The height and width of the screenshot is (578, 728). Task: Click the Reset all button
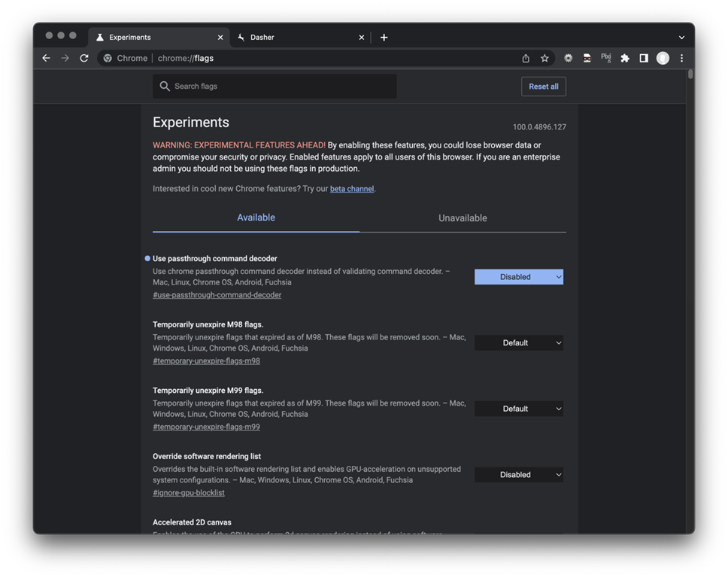click(x=543, y=87)
